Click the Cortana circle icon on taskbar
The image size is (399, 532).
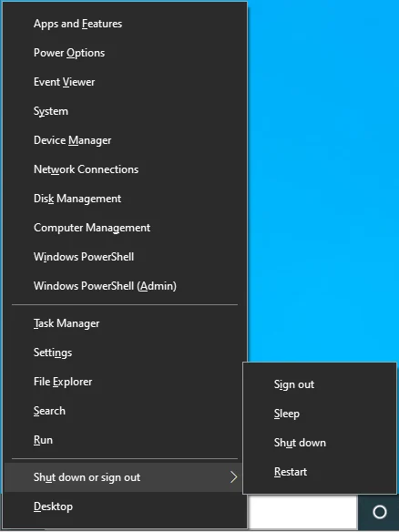point(379,512)
